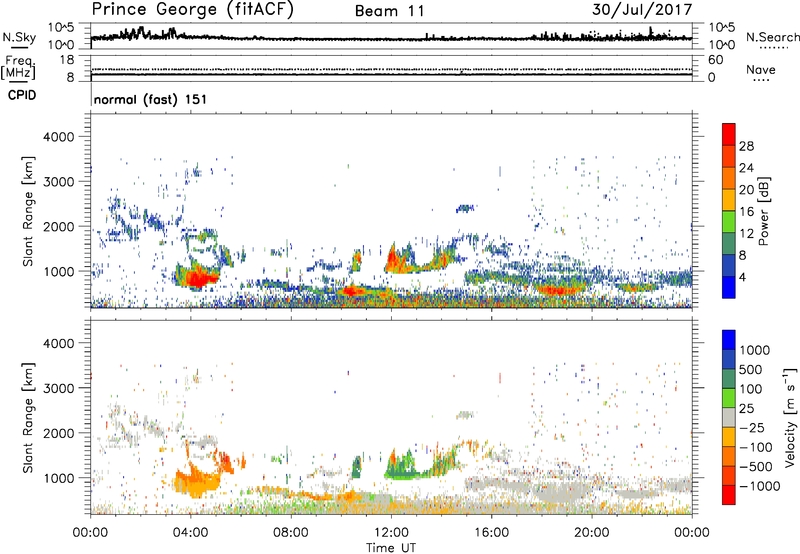
Task: Click the '-1000' velocity colorbar tick value
Action: pyautogui.click(x=760, y=486)
